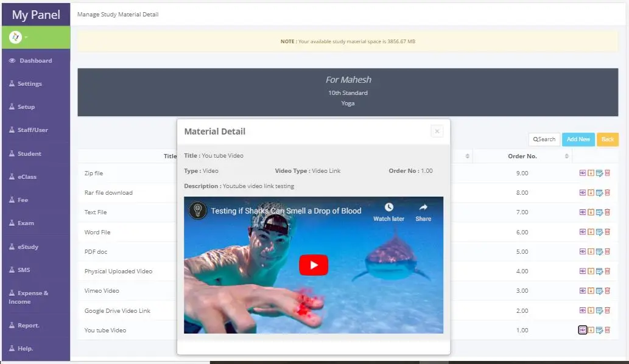
Task: Edit the Vimeo Video row entry
Action: pyautogui.click(x=599, y=291)
